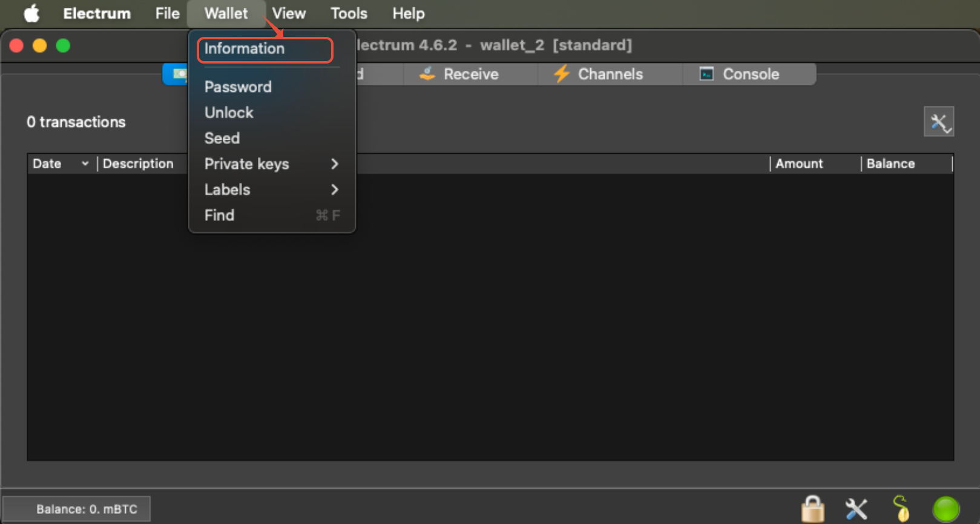Image resolution: width=980 pixels, height=524 pixels.
Task: Open the Help menu
Action: tap(409, 13)
